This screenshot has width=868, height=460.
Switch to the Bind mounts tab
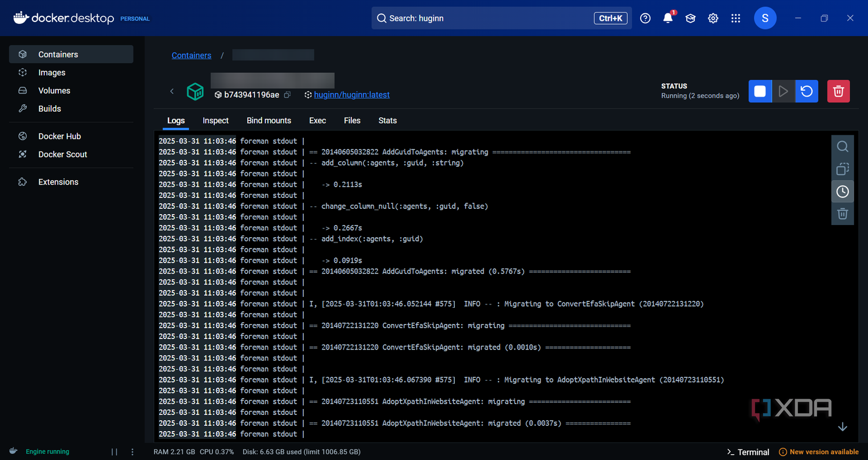[269, 120]
